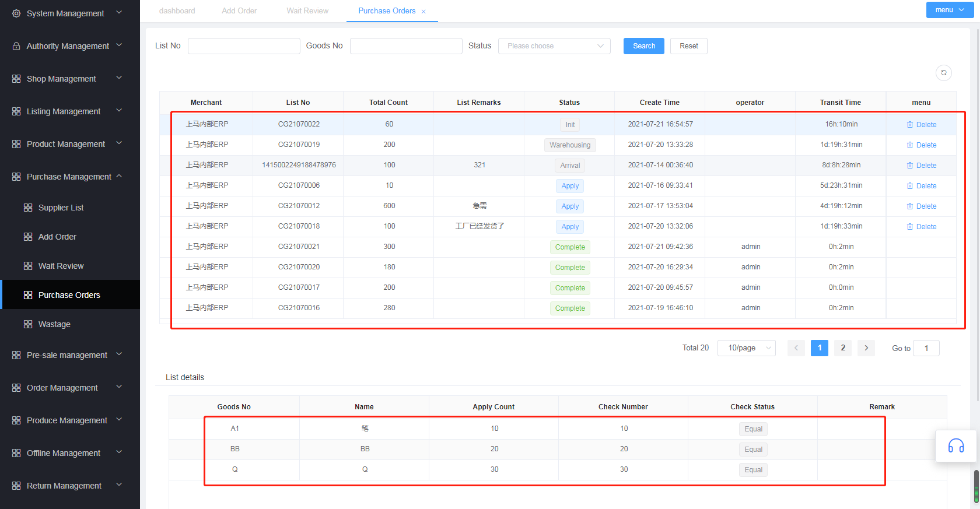Click the Transit Time column header
The image size is (980, 509).
pos(840,103)
